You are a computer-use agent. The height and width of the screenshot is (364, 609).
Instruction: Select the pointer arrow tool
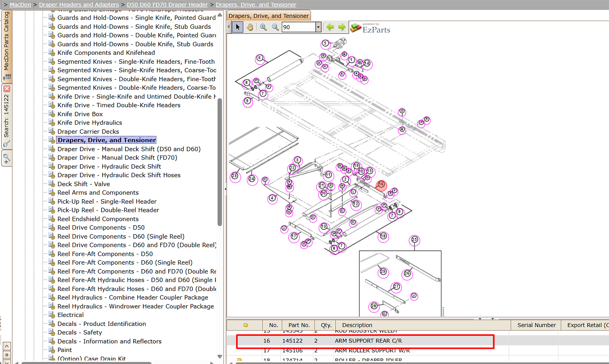238,27
